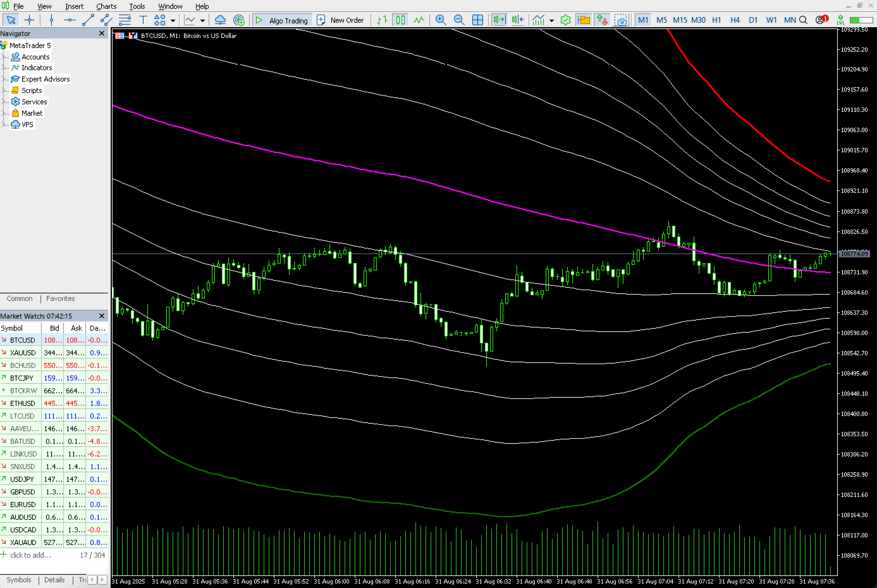Viewport: 877px width, 588px height.
Task: Select the equidistant channel tool
Action: click(106, 20)
